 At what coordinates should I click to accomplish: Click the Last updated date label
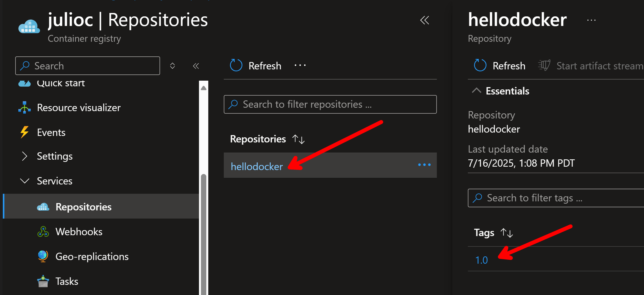click(508, 149)
